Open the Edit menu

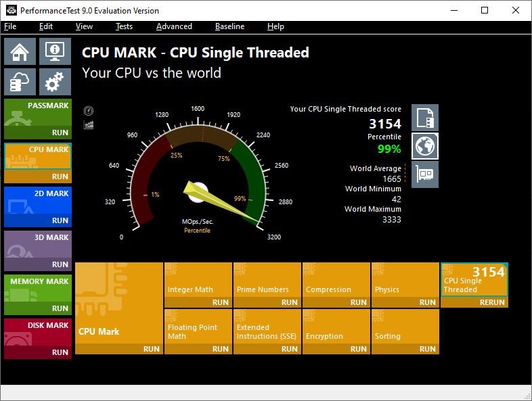click(46, 26)
